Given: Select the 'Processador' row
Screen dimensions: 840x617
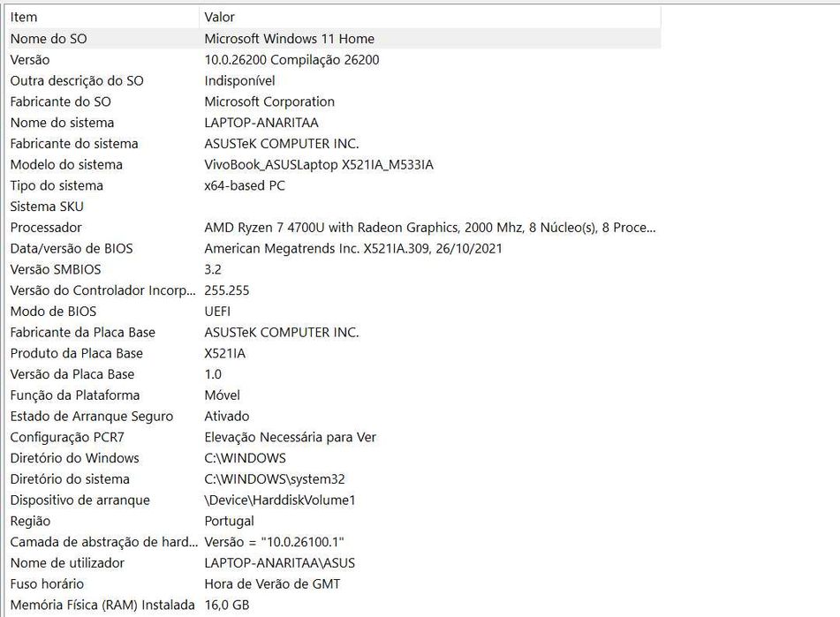Looking at the screenshot, I should pyautogui.click(x=334, y=228).
